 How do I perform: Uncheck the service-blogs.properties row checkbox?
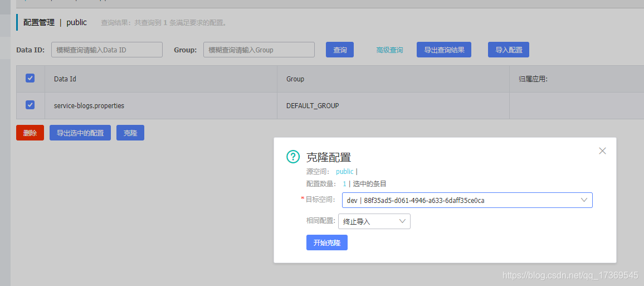pyautogui.click(x=30, y=105)
